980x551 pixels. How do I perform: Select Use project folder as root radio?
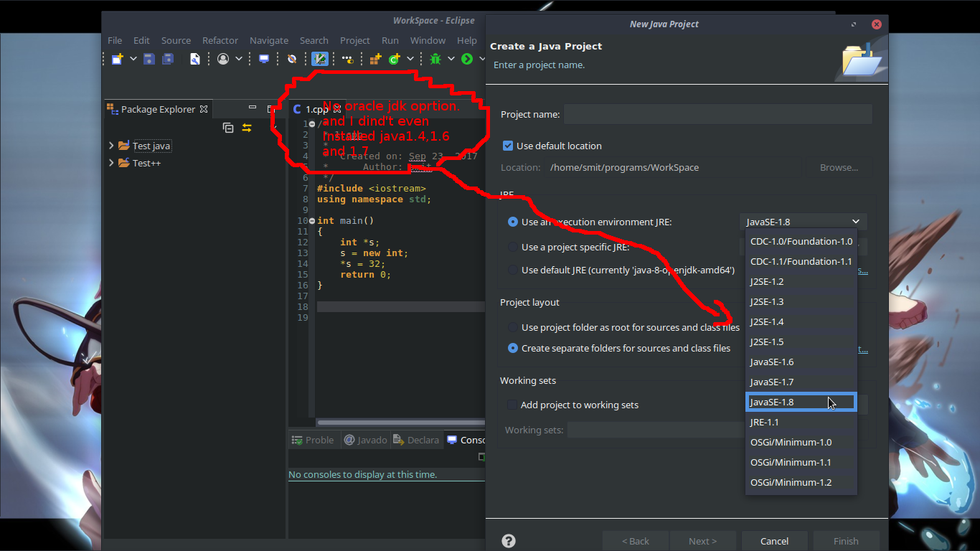tap(512, 327)
